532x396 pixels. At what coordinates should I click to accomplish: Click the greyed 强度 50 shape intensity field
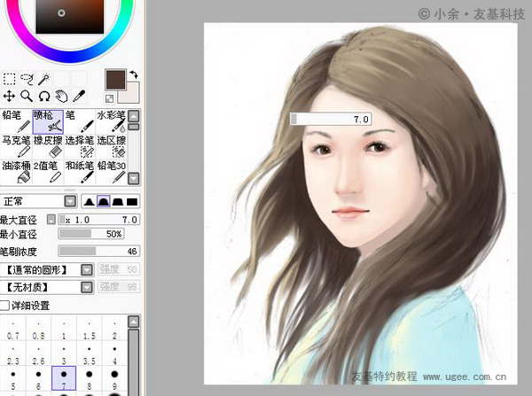(119, 269)
